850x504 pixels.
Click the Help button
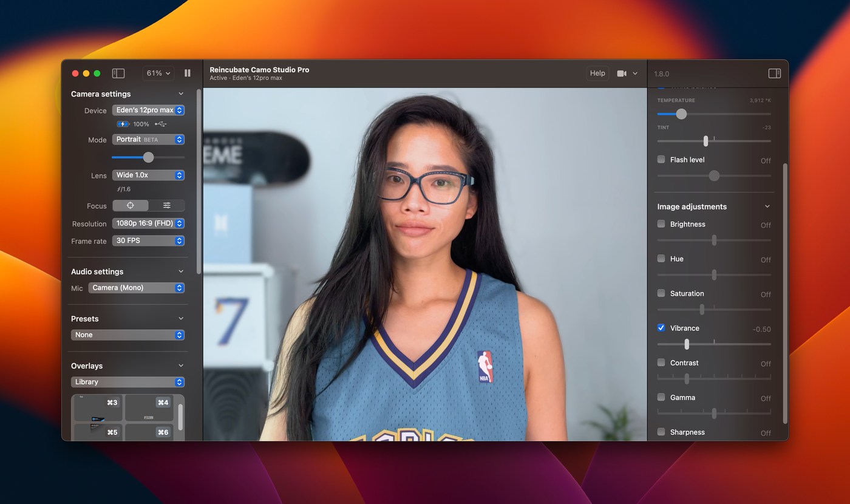point(597,73)
